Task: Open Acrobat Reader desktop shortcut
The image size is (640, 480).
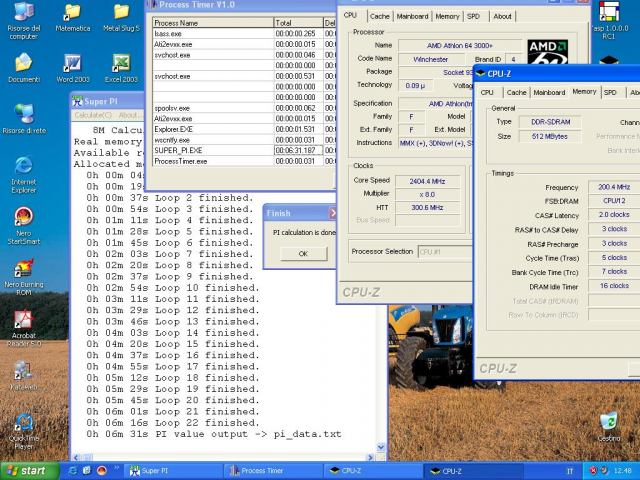Action: coord(24,329)
